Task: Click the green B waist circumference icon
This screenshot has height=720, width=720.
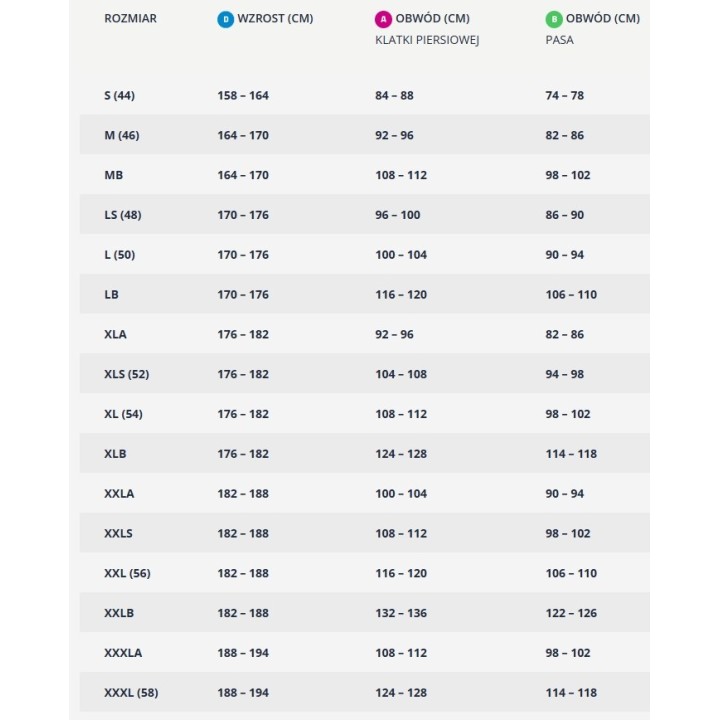Action: coord(554,19)
